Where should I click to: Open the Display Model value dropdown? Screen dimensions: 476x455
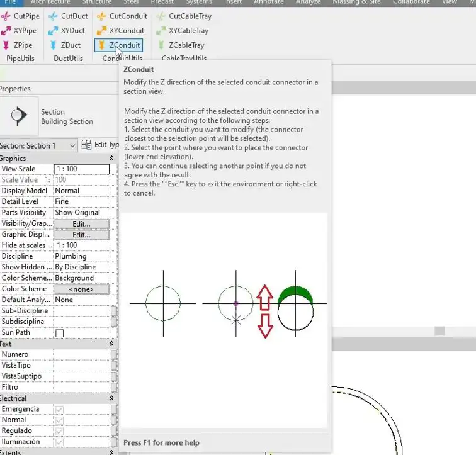[82, 191]
